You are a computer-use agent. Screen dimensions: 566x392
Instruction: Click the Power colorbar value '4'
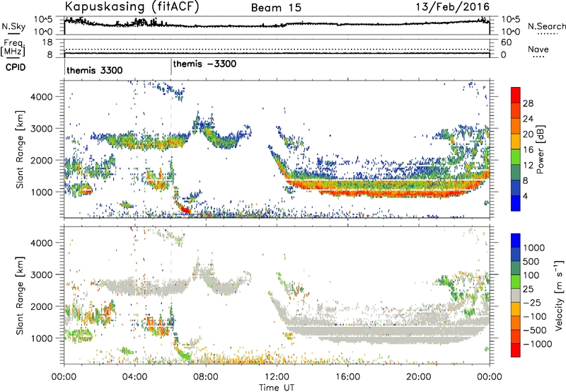[x=525, y=196]
